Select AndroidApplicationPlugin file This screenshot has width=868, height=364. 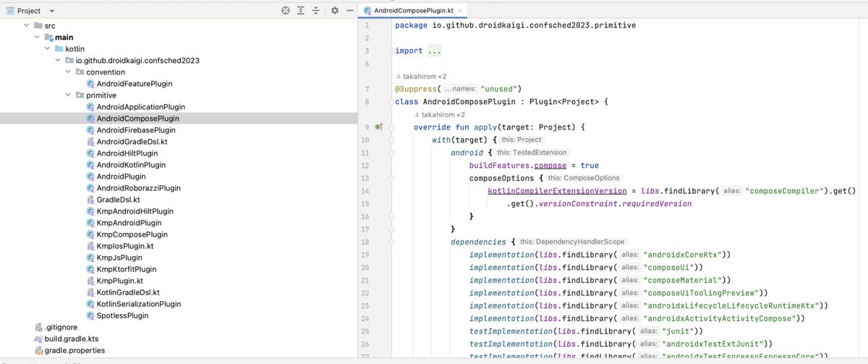135,107
